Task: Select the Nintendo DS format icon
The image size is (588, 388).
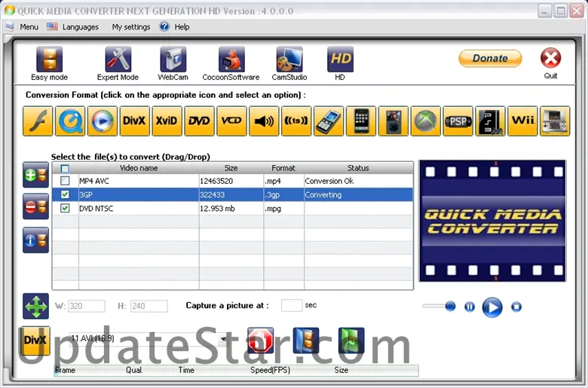Action: click(555, 121)
